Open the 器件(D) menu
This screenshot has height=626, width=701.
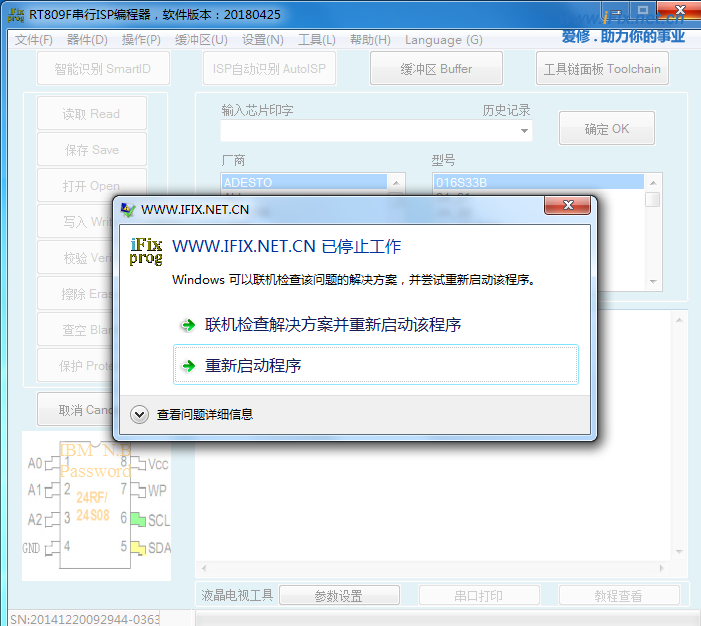coord(87,40)
